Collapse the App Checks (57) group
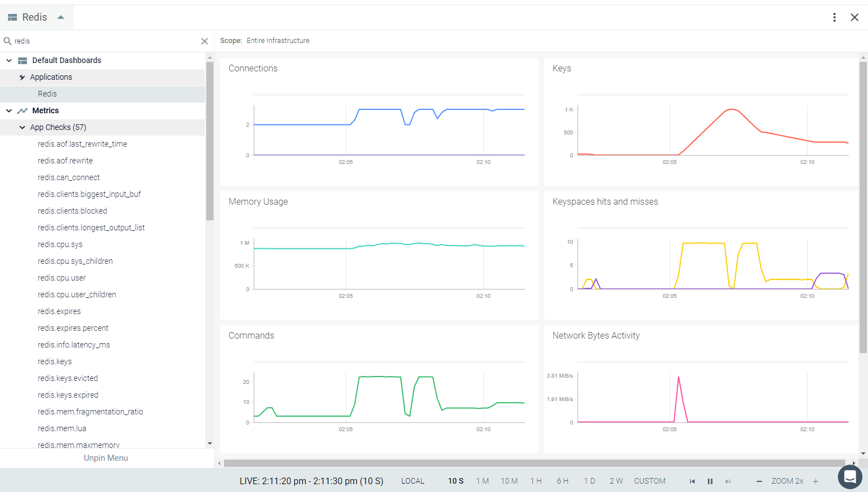Screen dimensions: 868x492 [22, 127]
